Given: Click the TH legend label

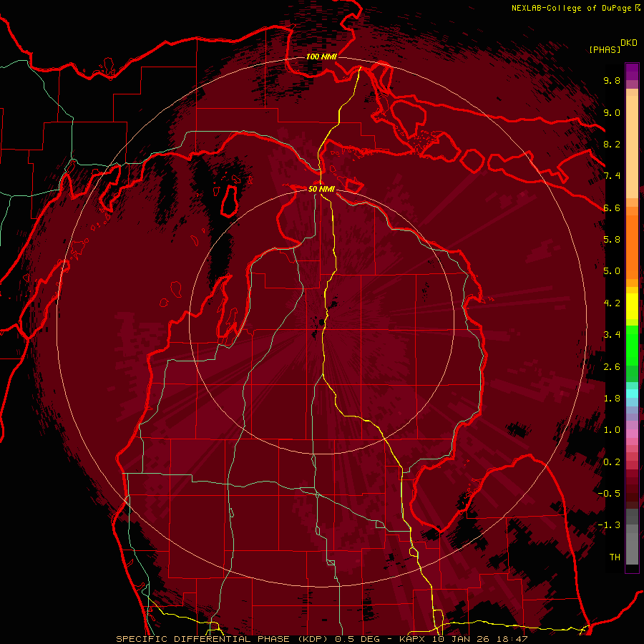Looking at the screenshot, I should (615, 557).
